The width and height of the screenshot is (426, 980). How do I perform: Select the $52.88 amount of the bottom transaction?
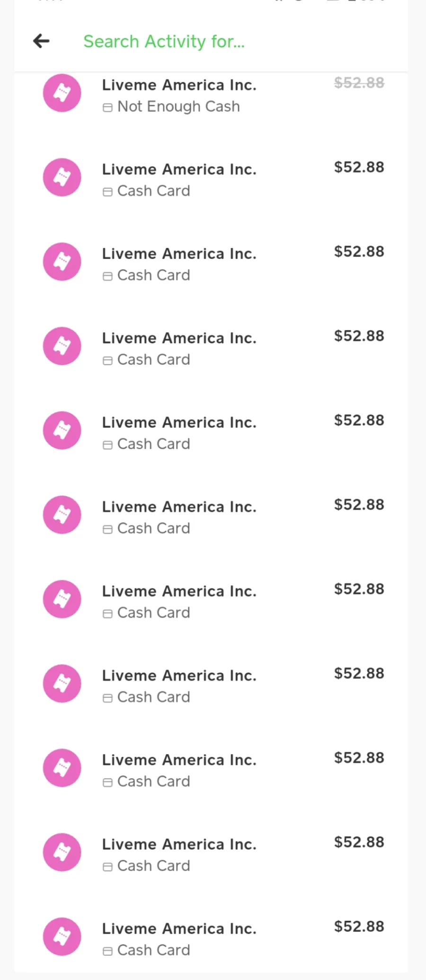[359, 927]
